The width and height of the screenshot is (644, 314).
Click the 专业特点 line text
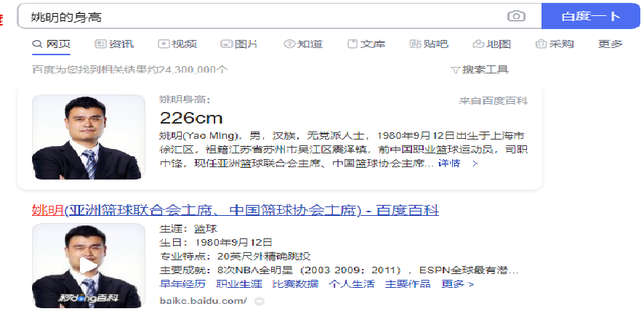235,257
